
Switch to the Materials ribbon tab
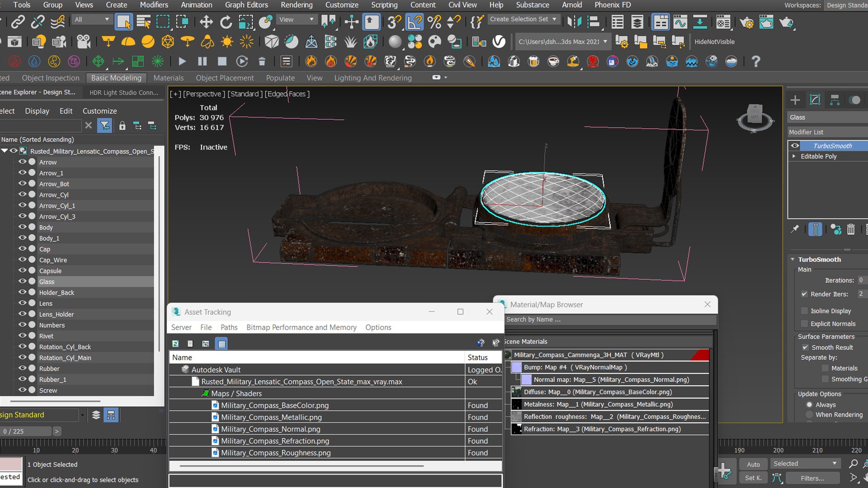point(168,78)
